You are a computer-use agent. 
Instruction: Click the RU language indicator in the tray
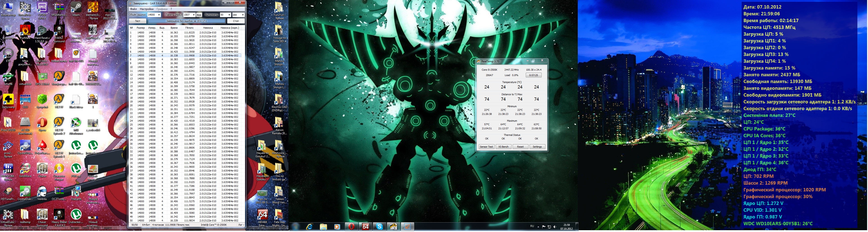tap(532, 226)
